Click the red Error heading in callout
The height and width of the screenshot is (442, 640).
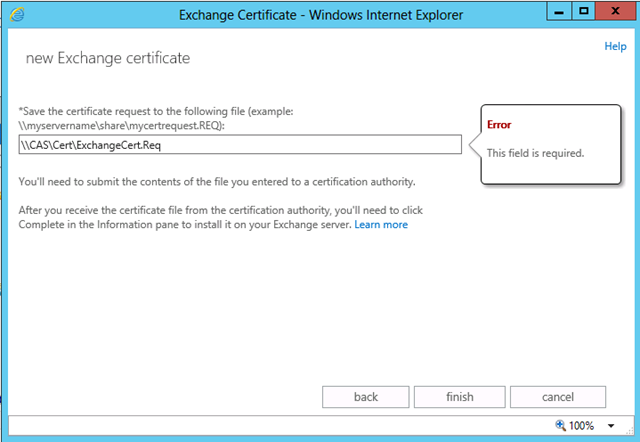click(499, 125)
